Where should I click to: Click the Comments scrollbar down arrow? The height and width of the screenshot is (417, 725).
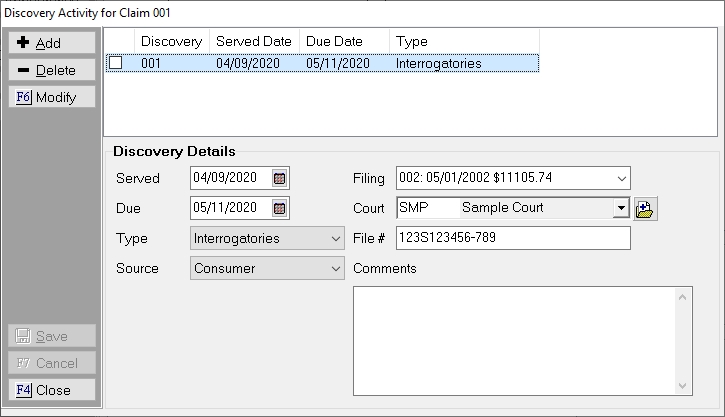[684, 386]
